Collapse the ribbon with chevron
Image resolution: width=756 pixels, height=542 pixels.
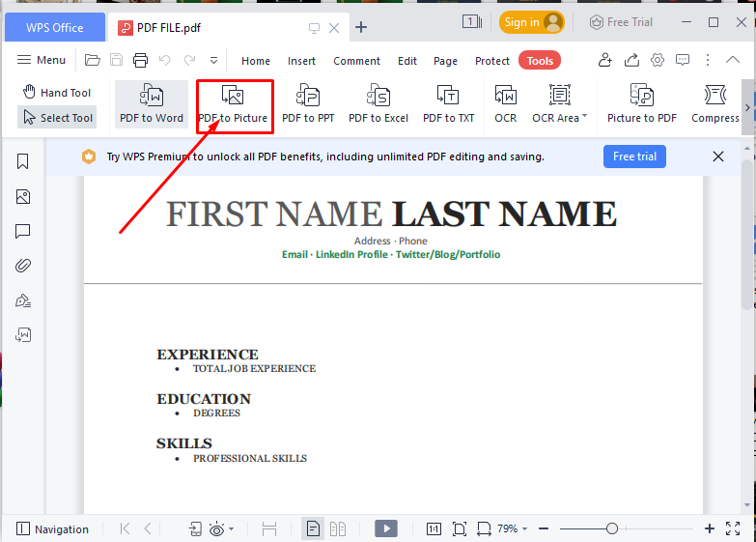733,60
